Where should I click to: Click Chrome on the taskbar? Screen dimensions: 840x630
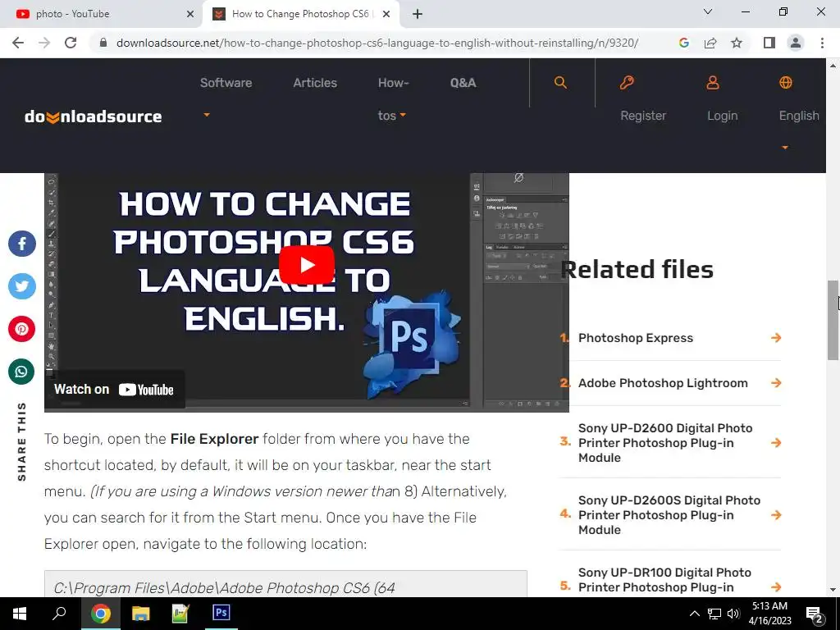point(101,614)
